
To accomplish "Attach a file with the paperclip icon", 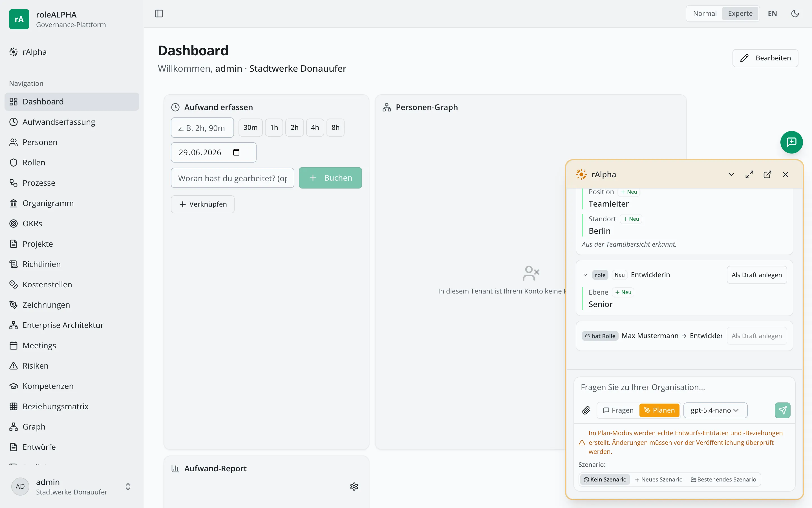I will pos(586,410).
